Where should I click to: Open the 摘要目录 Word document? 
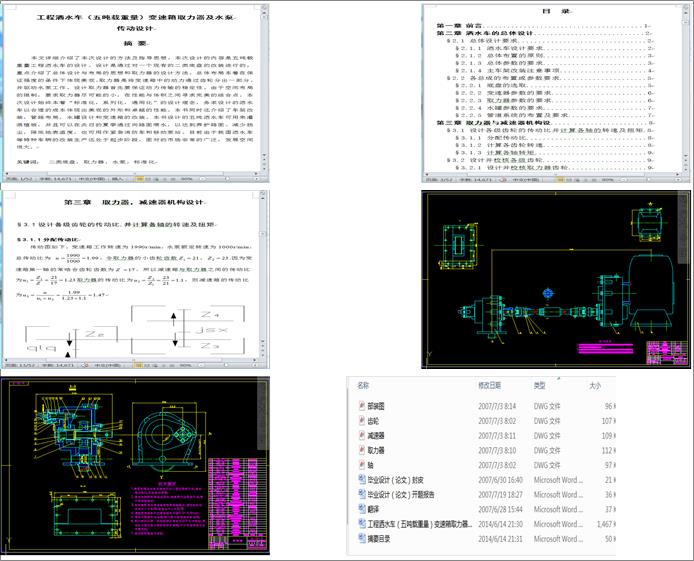pyautogui.click(x=361, y=537)
